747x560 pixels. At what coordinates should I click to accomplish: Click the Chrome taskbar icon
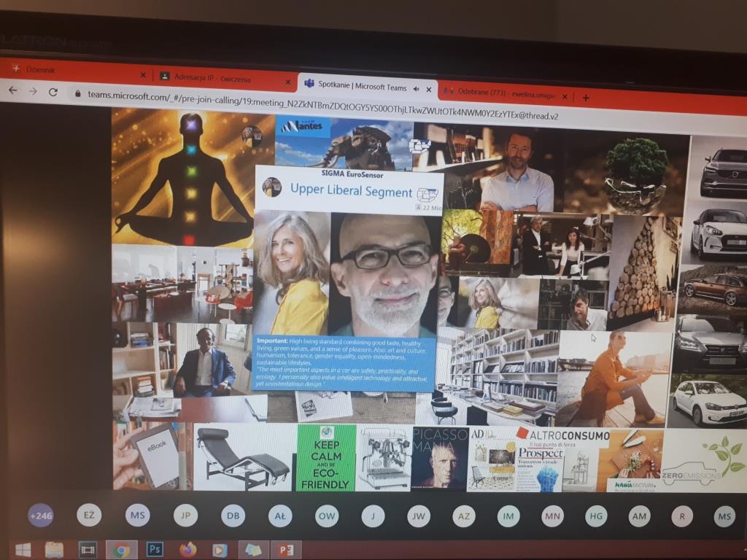coord(121,550)
